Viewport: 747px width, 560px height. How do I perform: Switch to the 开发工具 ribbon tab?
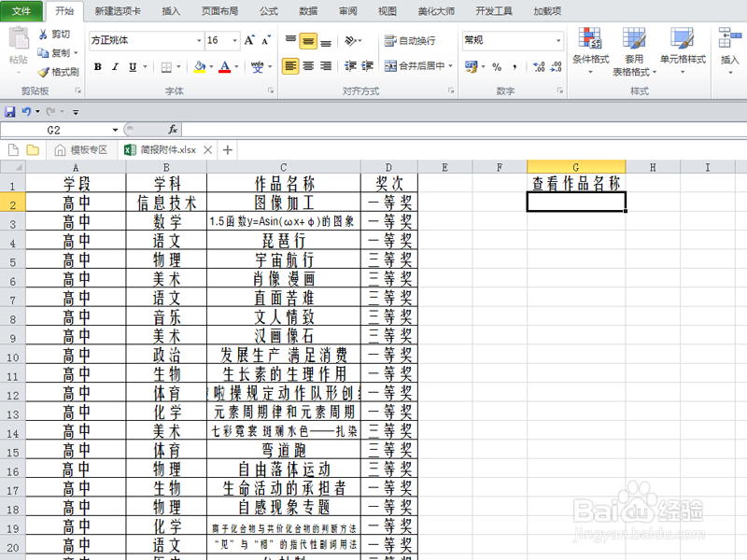494,11
